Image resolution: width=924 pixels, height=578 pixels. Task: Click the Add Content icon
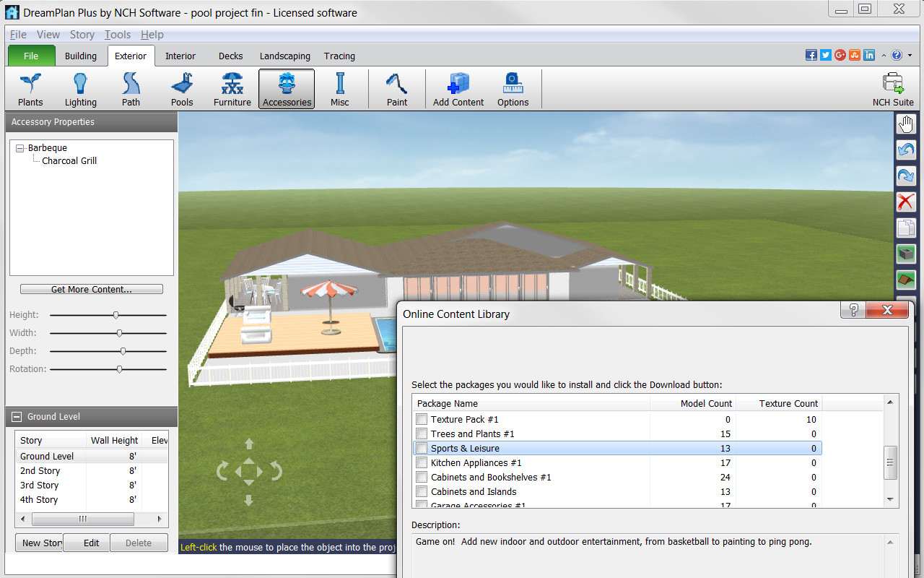(458, 83)
